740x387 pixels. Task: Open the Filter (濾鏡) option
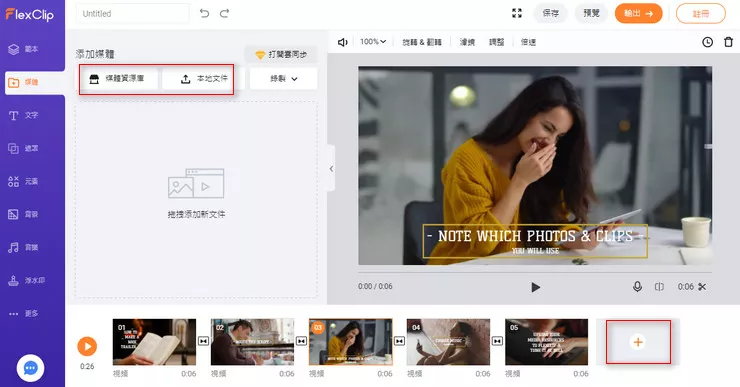click(x=467, y=42)
